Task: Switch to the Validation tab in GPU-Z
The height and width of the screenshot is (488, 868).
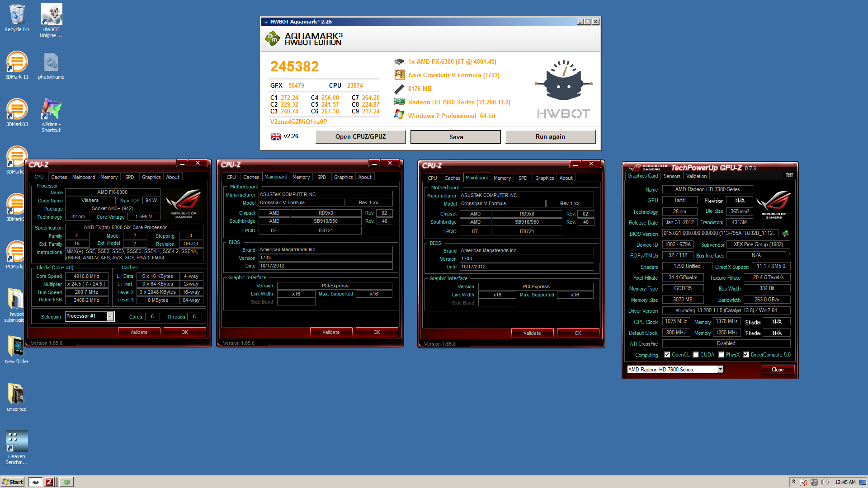Action: (x=696, y=176)
